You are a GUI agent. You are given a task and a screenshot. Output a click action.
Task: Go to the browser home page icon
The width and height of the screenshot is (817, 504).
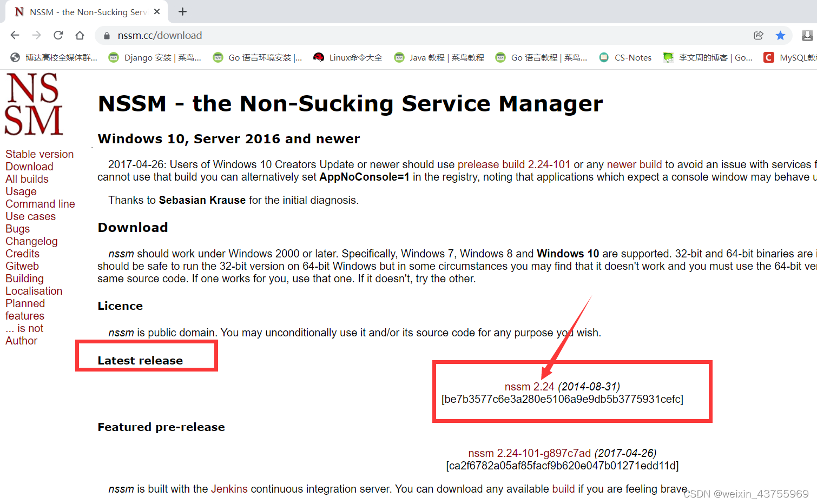click(x=80, y=35)
